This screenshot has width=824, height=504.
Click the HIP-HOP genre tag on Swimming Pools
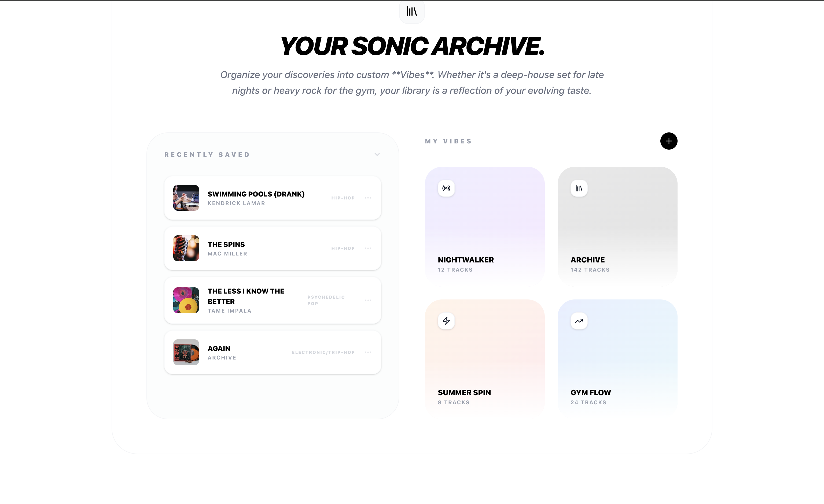[x=343, y=198]
